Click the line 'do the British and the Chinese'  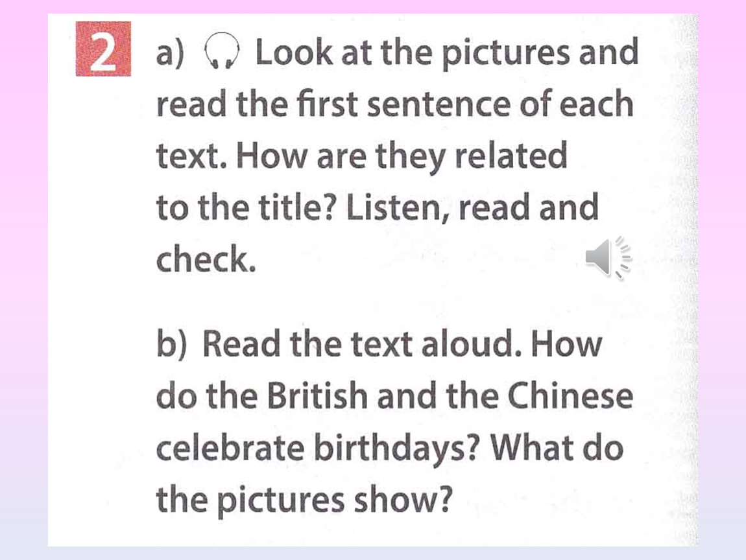394,395
